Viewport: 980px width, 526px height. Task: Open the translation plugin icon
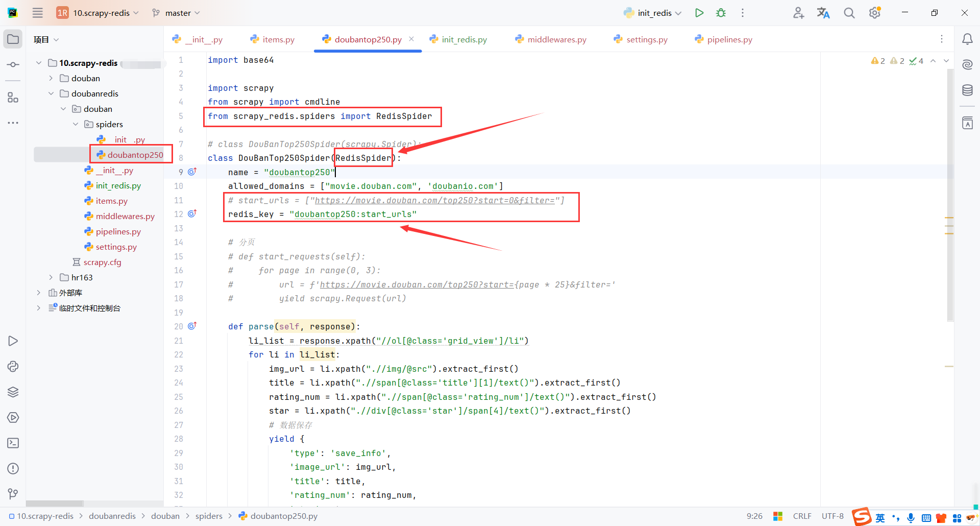pyautogui.click(x=823, y=13)
